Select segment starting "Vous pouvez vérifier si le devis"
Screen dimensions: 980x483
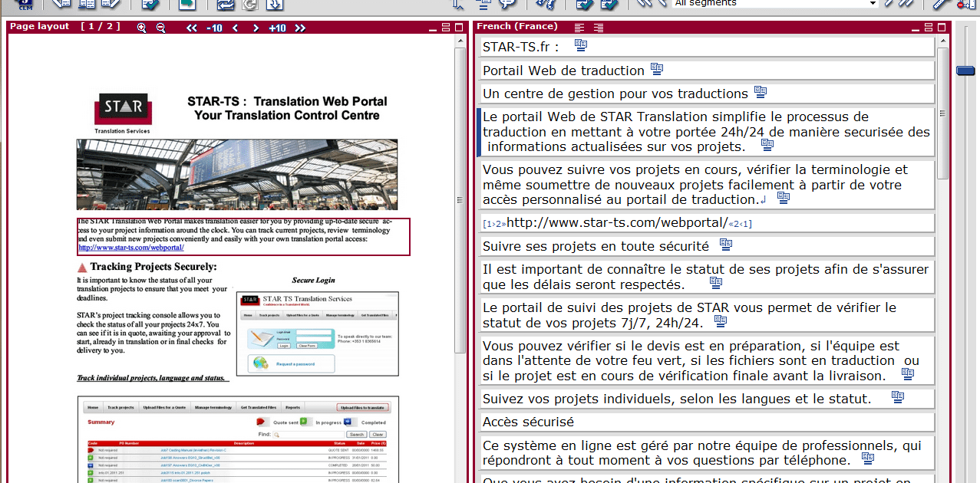(706, 360)
